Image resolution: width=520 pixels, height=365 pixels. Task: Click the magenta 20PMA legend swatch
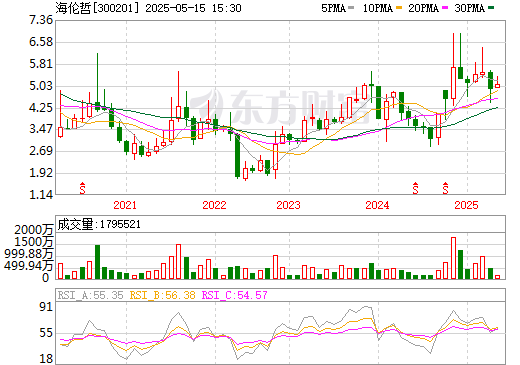pyautogui.click(x=445, y=8)
